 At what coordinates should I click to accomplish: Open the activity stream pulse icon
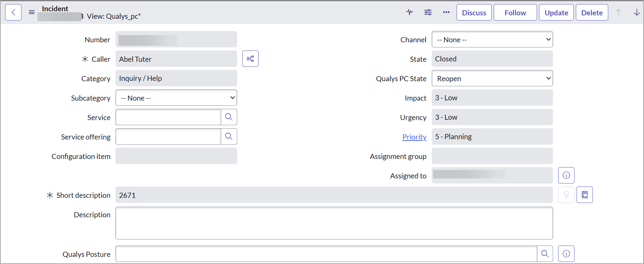point(410,13)
